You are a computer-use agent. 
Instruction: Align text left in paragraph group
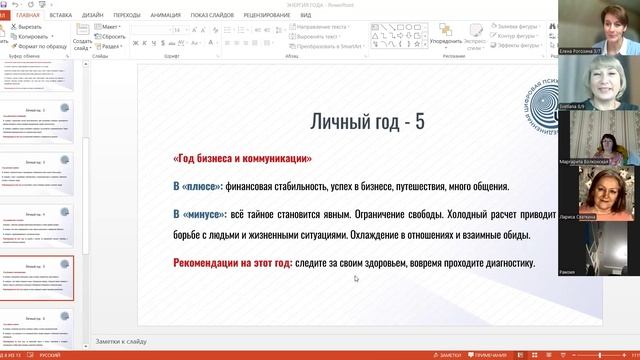click(227, 43)
